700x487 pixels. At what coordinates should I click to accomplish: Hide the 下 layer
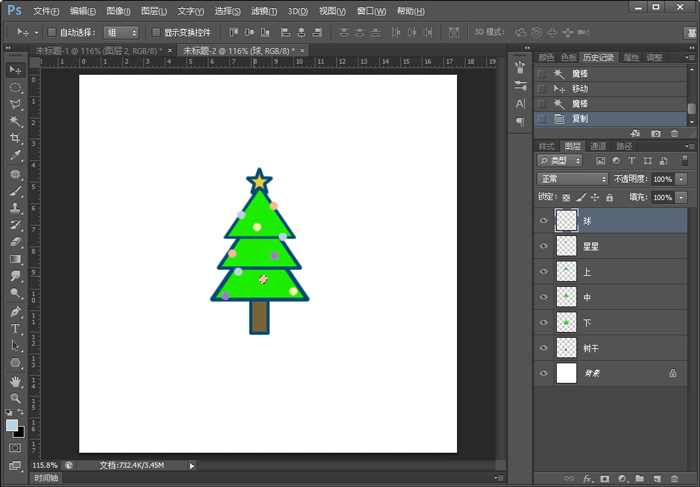(x=544, y=322)
